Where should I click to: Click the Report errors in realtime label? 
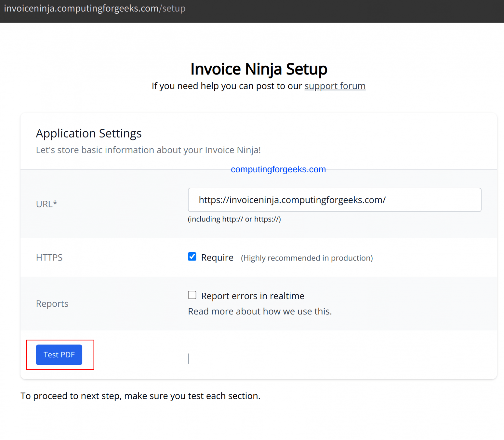point(253,296)
